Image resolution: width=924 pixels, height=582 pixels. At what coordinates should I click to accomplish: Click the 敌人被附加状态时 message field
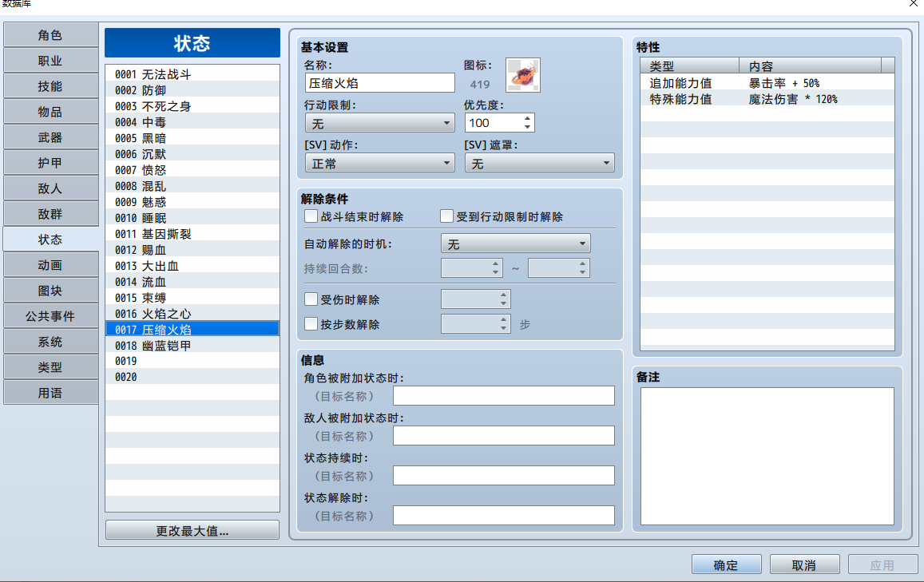(x=504, y=436)
